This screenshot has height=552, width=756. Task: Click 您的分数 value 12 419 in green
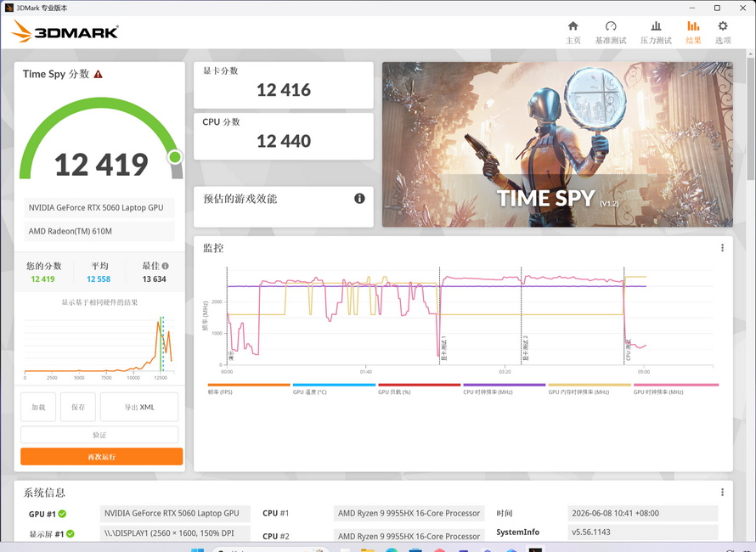[x=43, y=279]
